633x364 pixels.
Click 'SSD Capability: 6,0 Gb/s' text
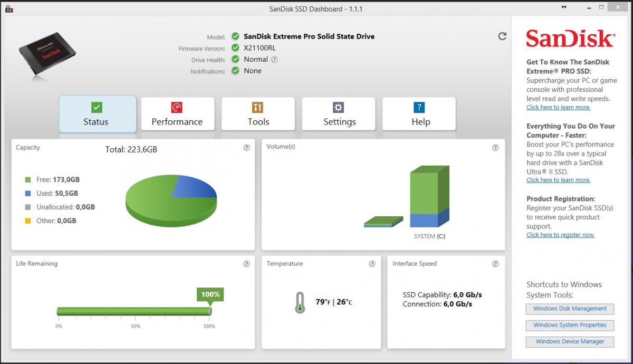(x=442, y=295)
